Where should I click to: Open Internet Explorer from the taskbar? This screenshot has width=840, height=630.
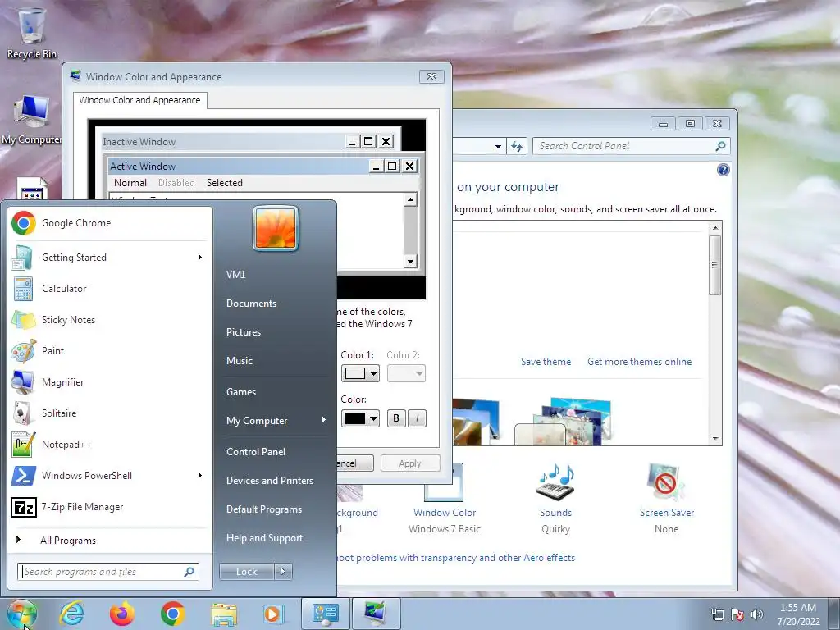pyautogui.click(x=72, y=614)
